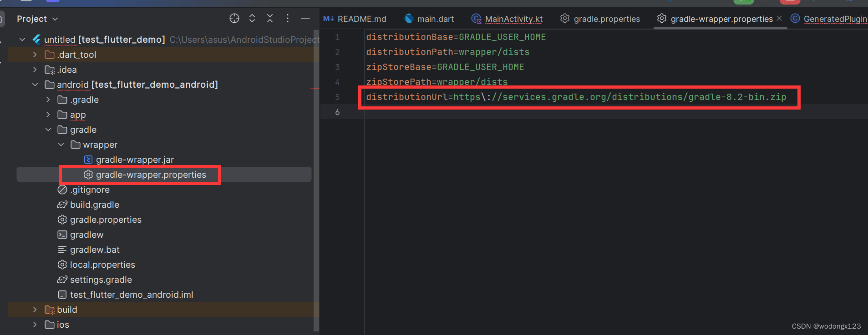Click the gear icon beside gradle-wrapper.properties in tree

88,175
